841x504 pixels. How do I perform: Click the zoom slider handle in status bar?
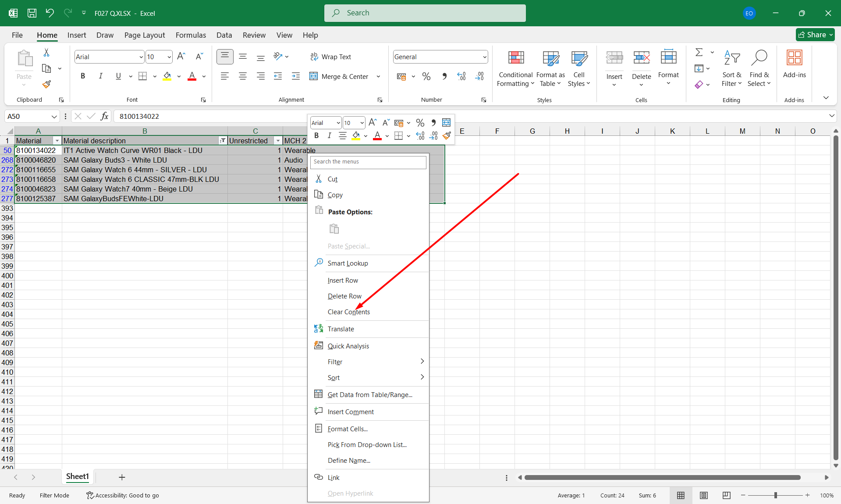(775, 495)
